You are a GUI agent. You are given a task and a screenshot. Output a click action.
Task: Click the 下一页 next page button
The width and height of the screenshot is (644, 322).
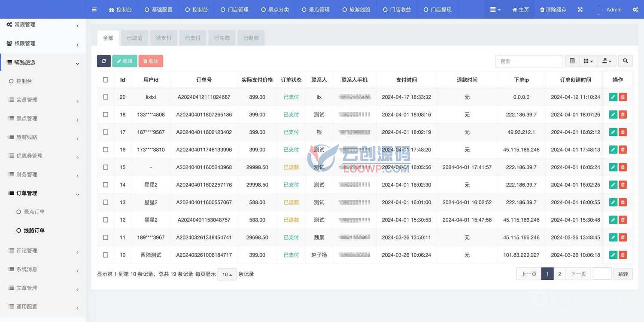pyautogui.click(x=578, y=274)
